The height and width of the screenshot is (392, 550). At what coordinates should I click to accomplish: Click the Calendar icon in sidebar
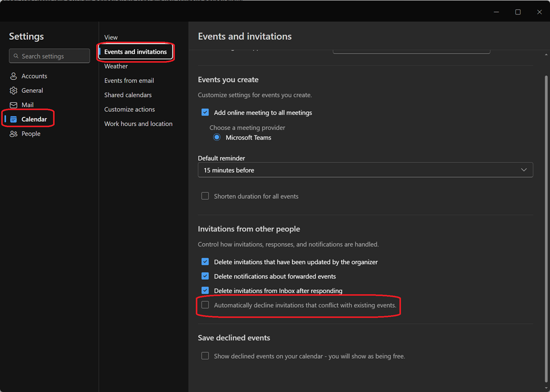point(14,119)
